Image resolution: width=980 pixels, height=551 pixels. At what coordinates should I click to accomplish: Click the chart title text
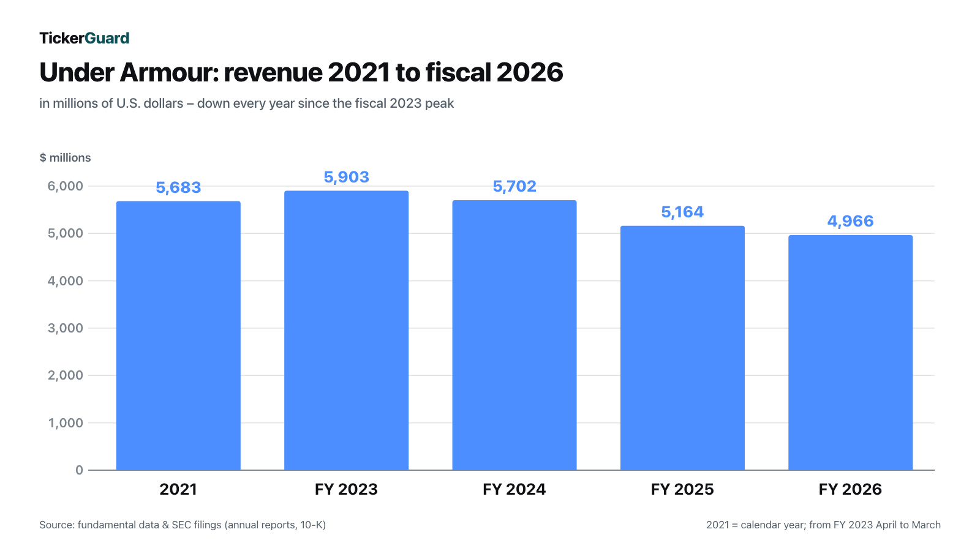pyautogui.click(x=301, y=72)
